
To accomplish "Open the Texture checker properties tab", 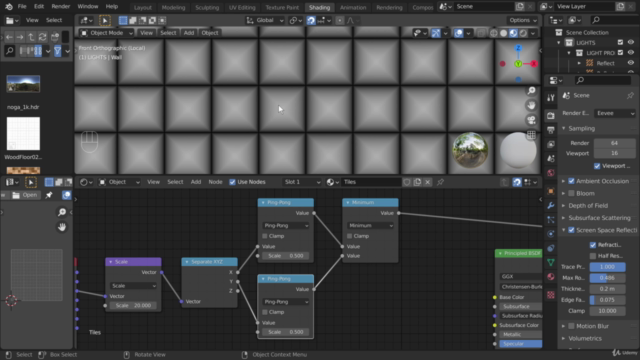I will (x=551, y=295).
